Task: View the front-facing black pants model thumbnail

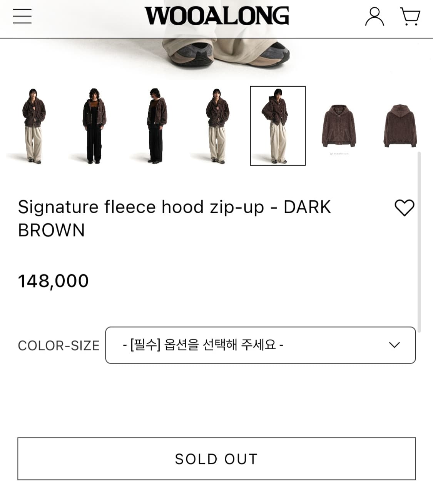Action: click(x=94, y=126)
